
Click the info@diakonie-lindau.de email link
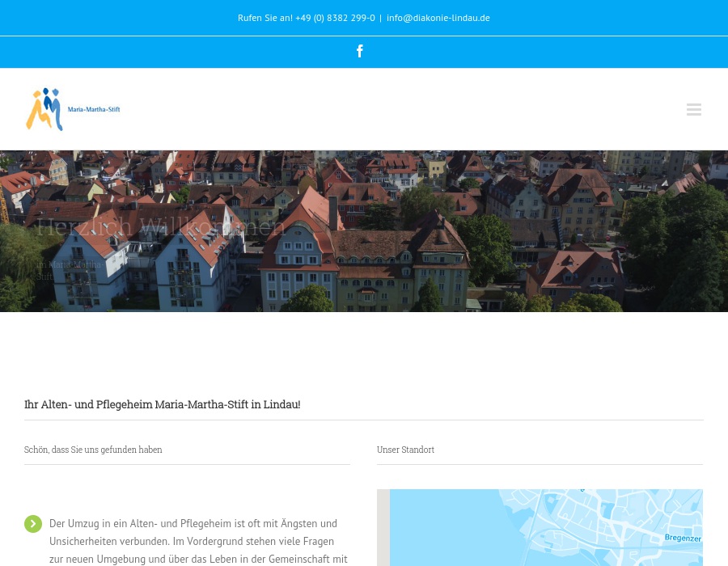click(x=438, y=18)
